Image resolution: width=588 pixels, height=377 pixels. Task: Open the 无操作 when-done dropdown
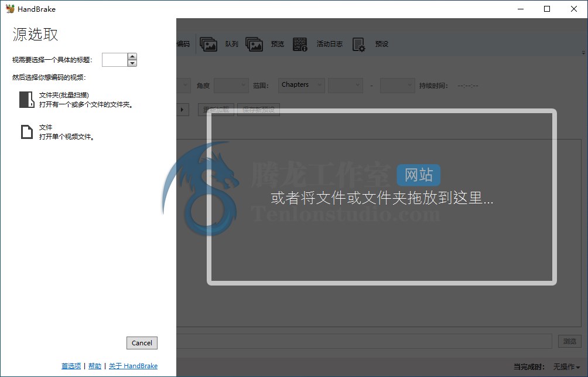(567, 366)
